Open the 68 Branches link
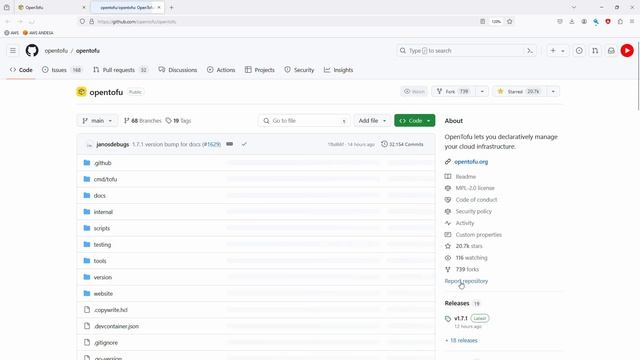 [x=143, y=121]
